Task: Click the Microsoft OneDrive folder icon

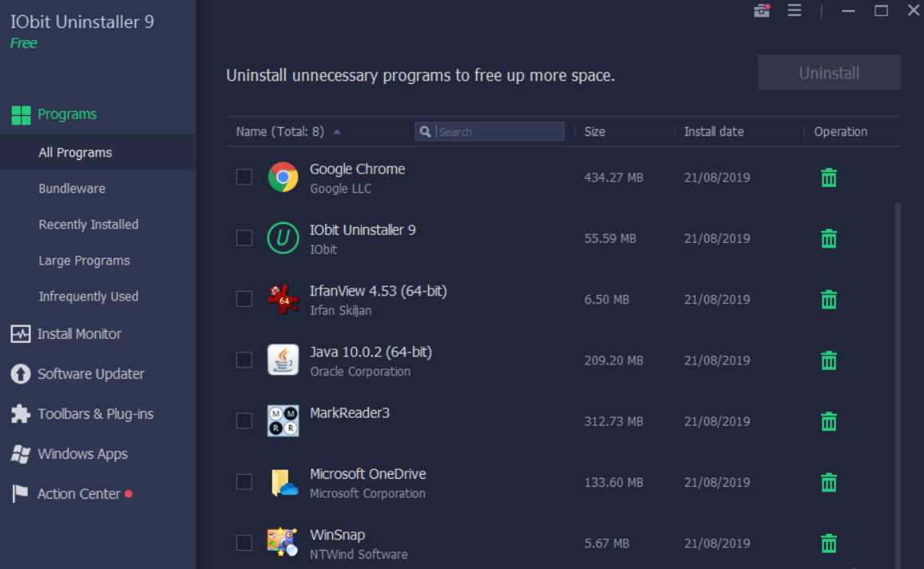Action: coord(284,483)
